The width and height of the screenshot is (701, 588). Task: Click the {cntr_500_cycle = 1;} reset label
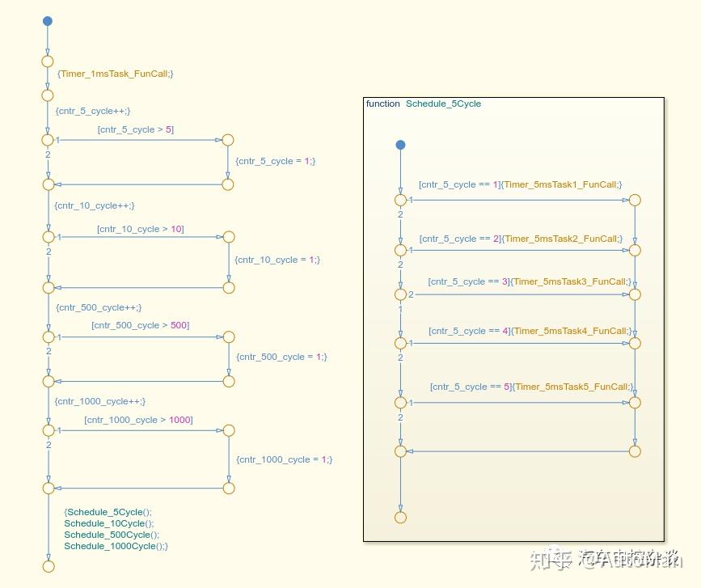pos(281,357)
